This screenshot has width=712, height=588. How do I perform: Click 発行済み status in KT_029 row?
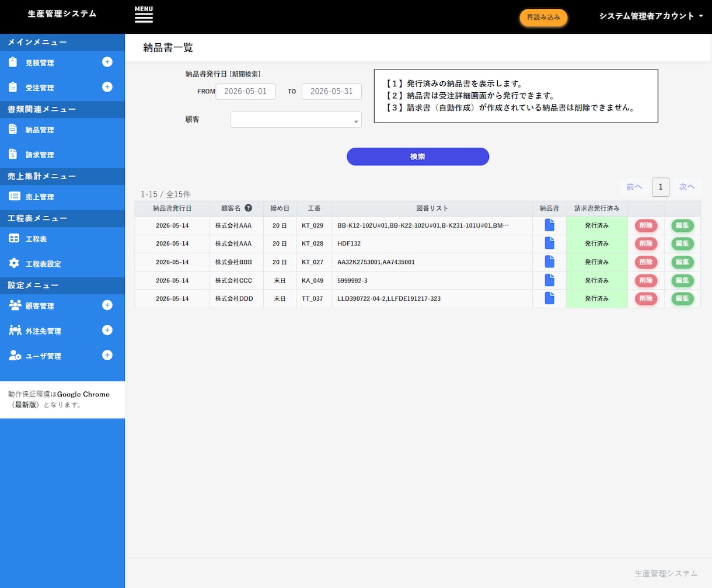pyautogui.click(x=597, y=225)
